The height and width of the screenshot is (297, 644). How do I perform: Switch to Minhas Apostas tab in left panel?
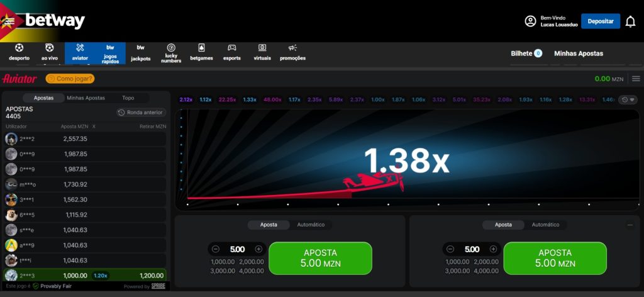pyautogui.click(x=86, y=98)
